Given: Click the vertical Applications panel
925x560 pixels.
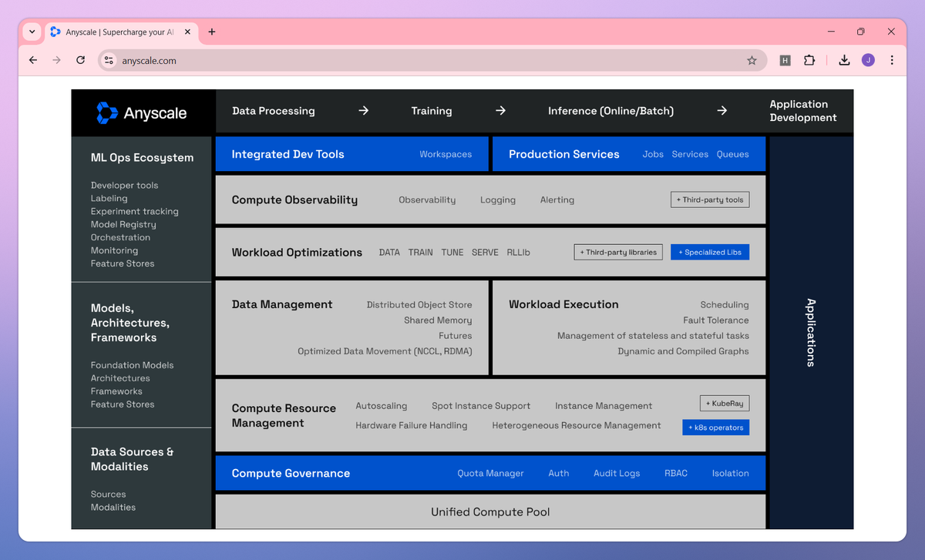Looking at the screenshot, I should pyautogui.click(x=811, y=333).
